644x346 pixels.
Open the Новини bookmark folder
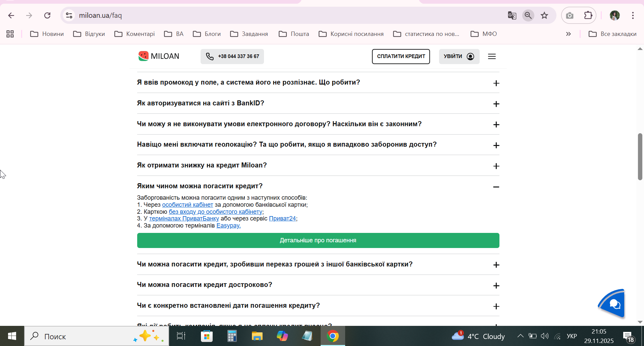coord(47,34)
